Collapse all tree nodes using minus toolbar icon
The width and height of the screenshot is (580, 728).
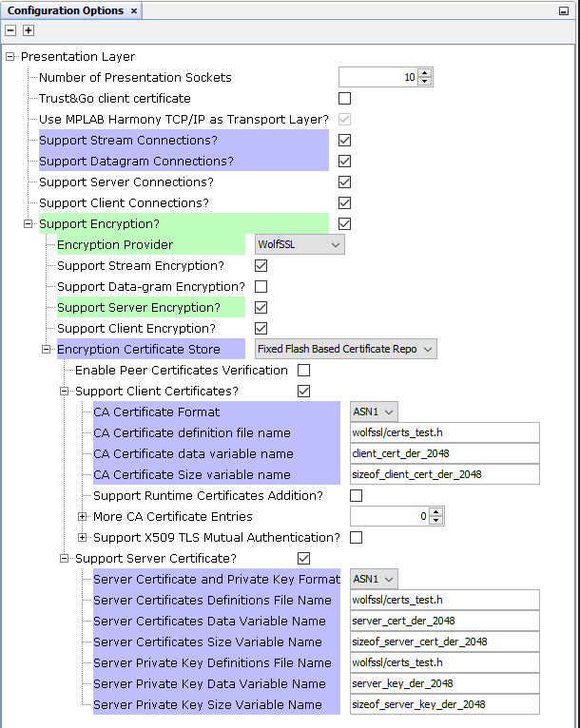click(10, 30)
